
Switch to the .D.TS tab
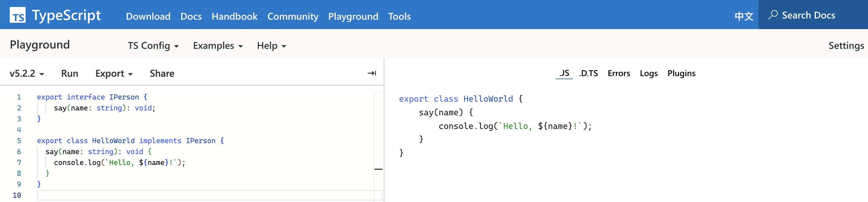[588, 73]
